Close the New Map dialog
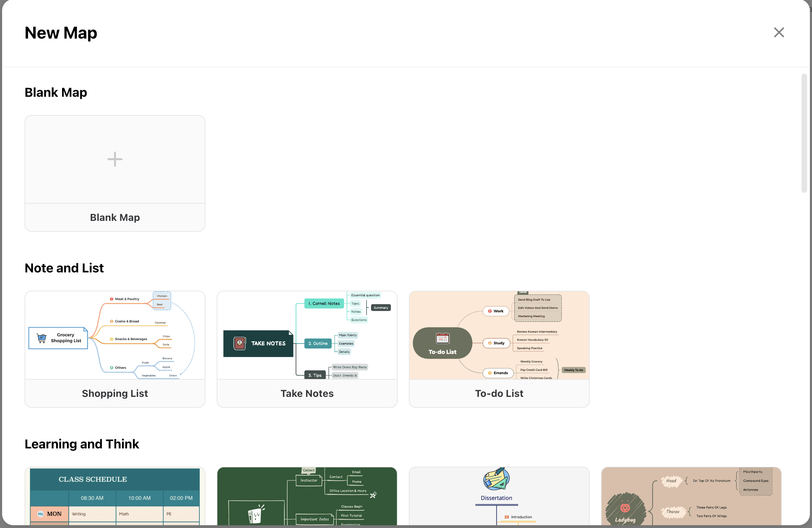 [779, 33]
